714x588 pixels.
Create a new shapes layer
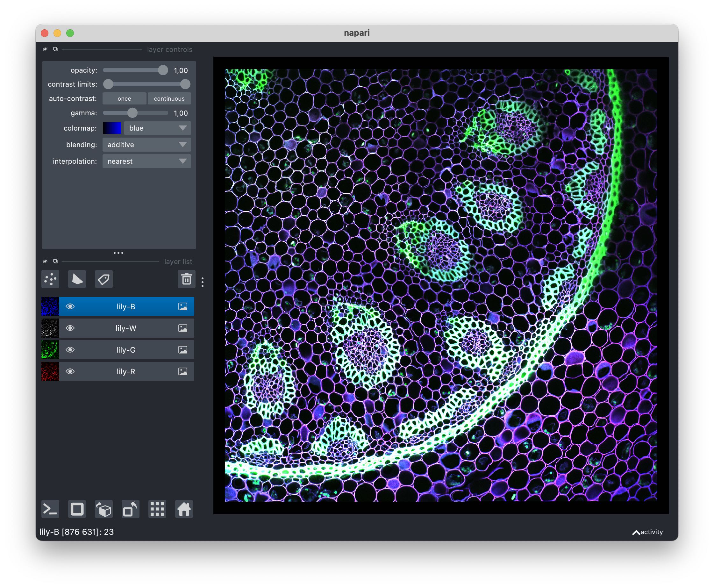click(x=77, y=279)
